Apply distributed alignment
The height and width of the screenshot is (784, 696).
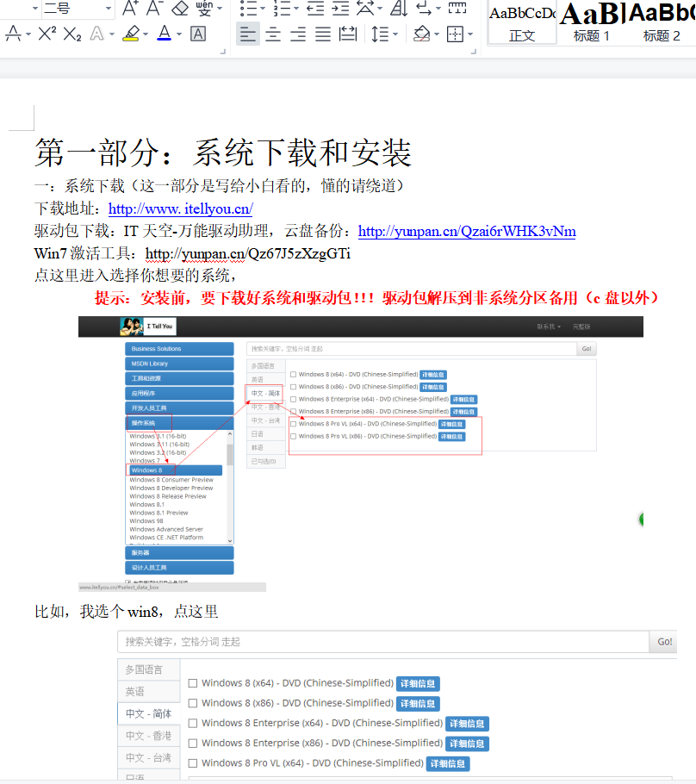point(348,34)
